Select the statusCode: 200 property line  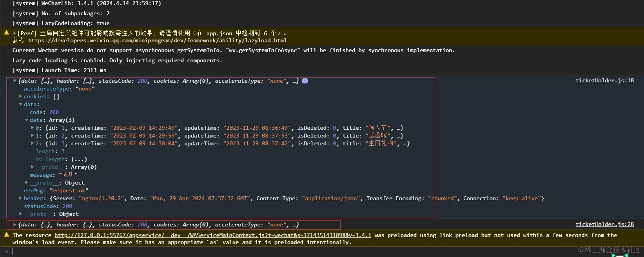point(48,206)
